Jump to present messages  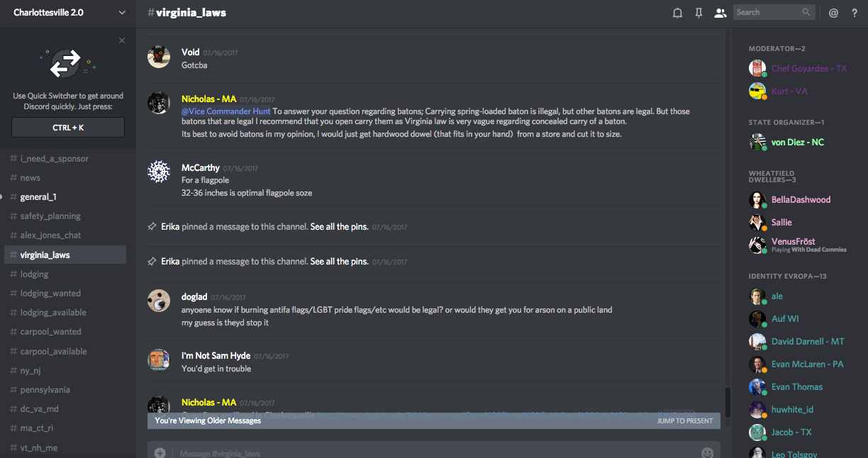[684, 421]
